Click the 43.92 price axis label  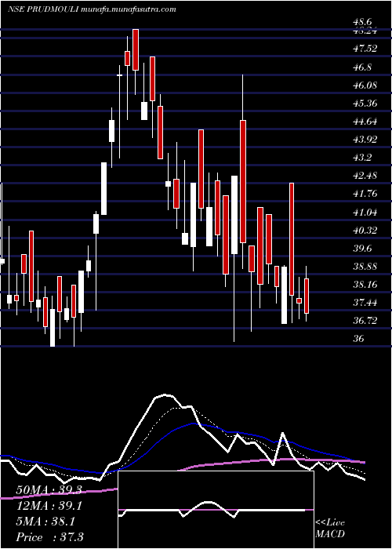tap(365, 140)
